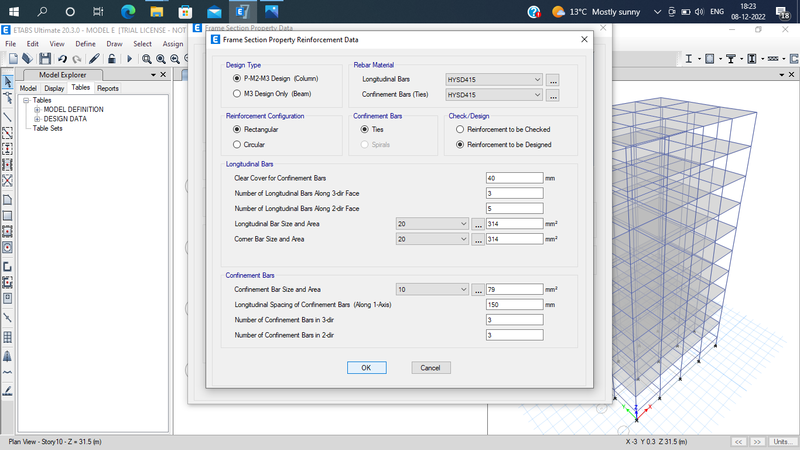The height and width of the screenshot is (450, 800).
Task: Expand MODEL DEFINITION tree node
Action: coord(37,110)
